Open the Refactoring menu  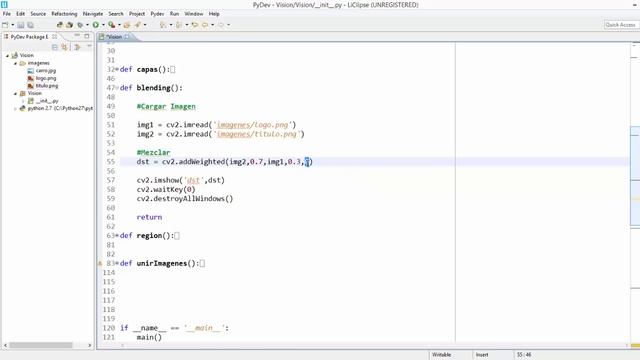[x=64, y=14]
